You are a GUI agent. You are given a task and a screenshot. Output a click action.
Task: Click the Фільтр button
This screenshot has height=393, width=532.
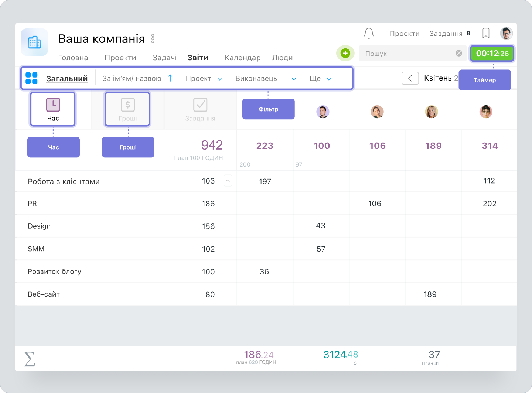pos(268,109)
